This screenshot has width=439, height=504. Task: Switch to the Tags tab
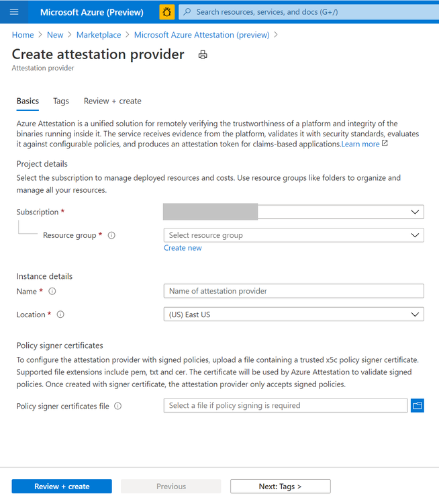pos(61,101)
